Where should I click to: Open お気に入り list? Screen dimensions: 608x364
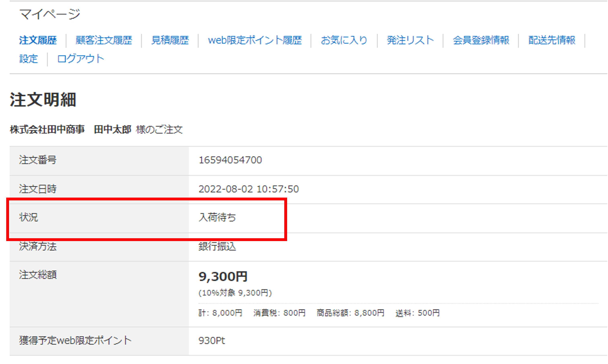[344, 40]
